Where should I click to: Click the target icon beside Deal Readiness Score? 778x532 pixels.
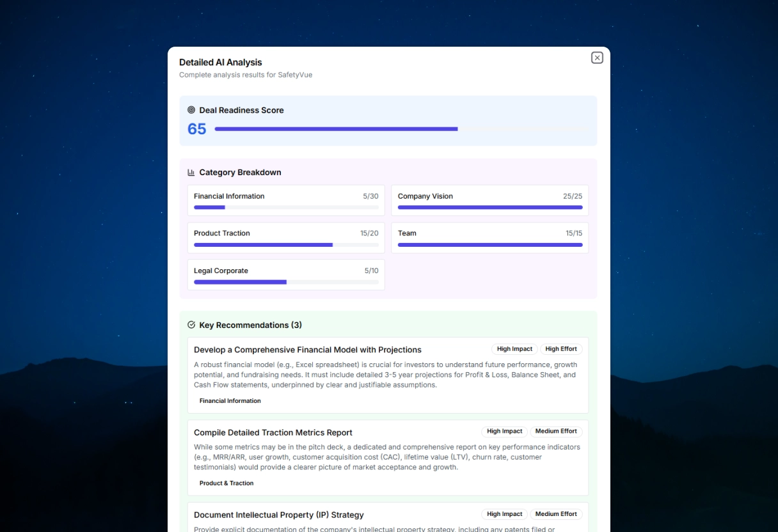pyautogui.click(x=191, y=109)
